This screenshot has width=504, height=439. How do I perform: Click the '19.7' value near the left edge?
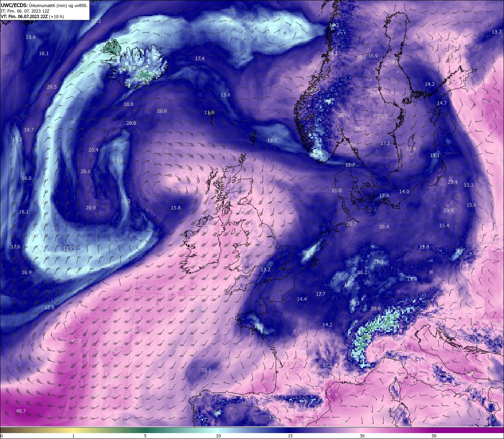click(x=29, y=130)
